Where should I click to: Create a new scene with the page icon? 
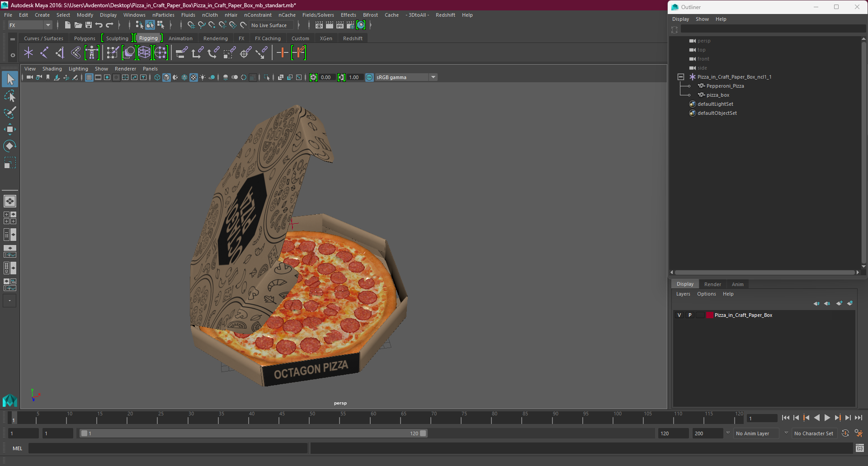click(x=67, y=25)
